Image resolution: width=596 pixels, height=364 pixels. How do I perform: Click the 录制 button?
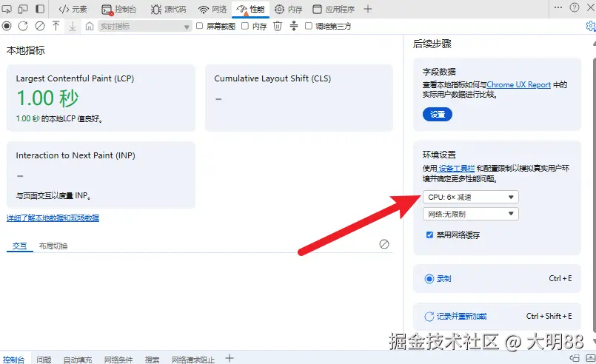[x=497, y=278]
